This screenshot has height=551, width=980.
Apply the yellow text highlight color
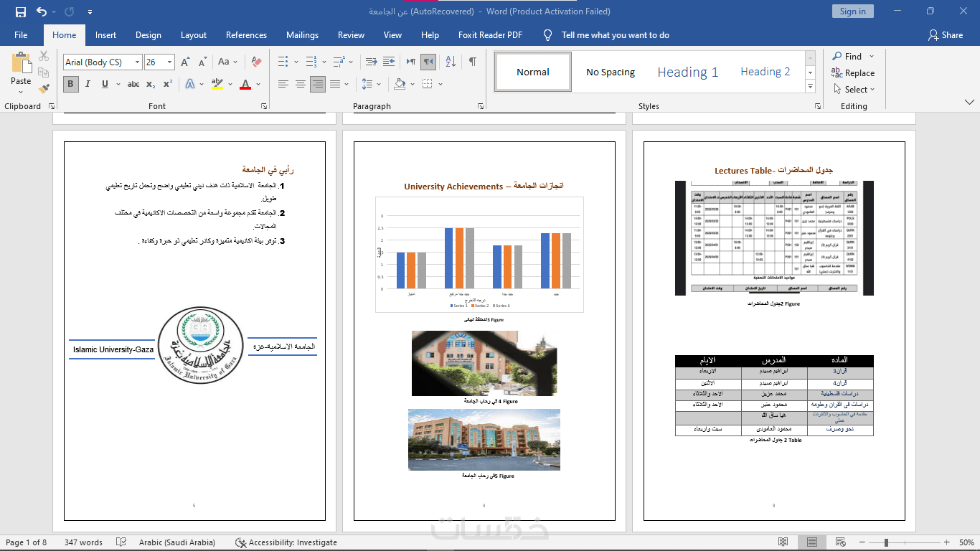(x=217, y=84)
